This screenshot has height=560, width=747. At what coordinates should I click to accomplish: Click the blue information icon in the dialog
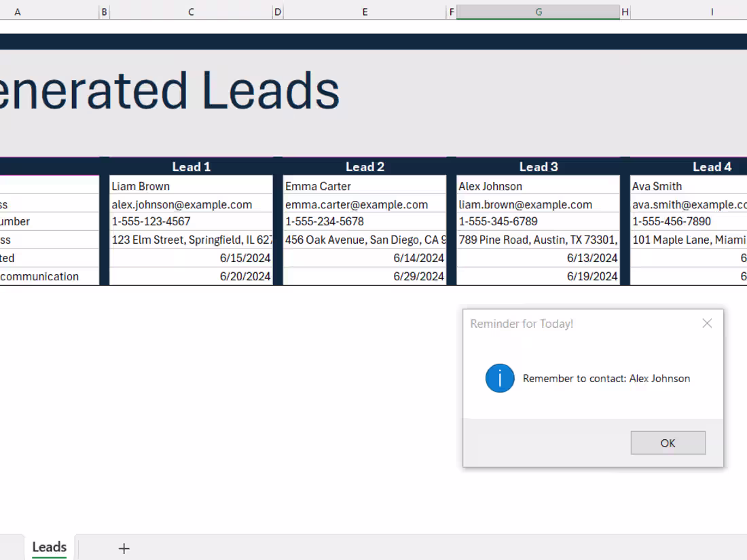coord(500,379)
